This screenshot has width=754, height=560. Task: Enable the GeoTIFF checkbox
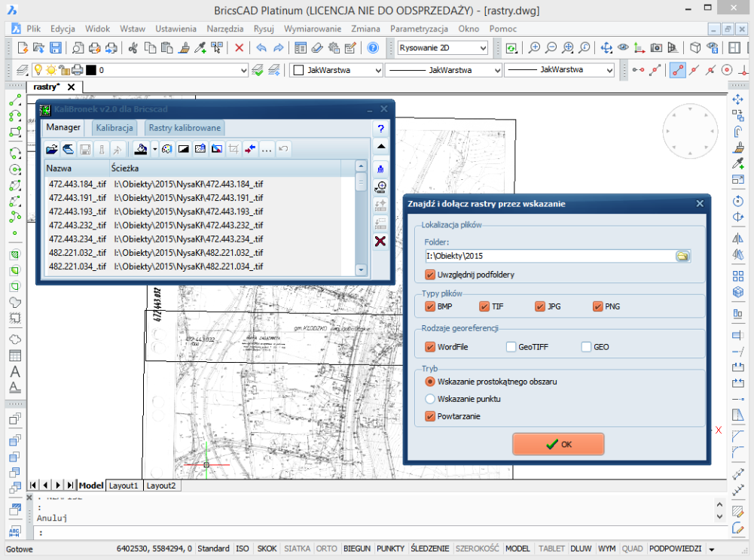pyautogui.click(x=511, y=347)
